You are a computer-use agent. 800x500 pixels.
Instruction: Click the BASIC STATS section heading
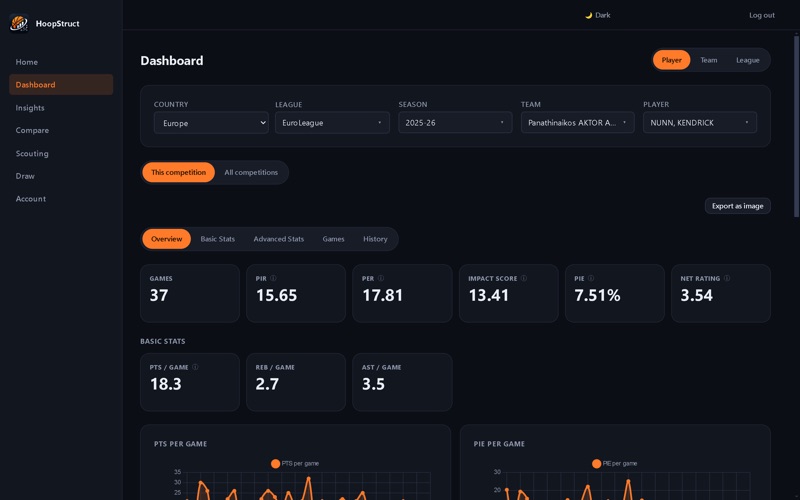click(x=163, y=341)
